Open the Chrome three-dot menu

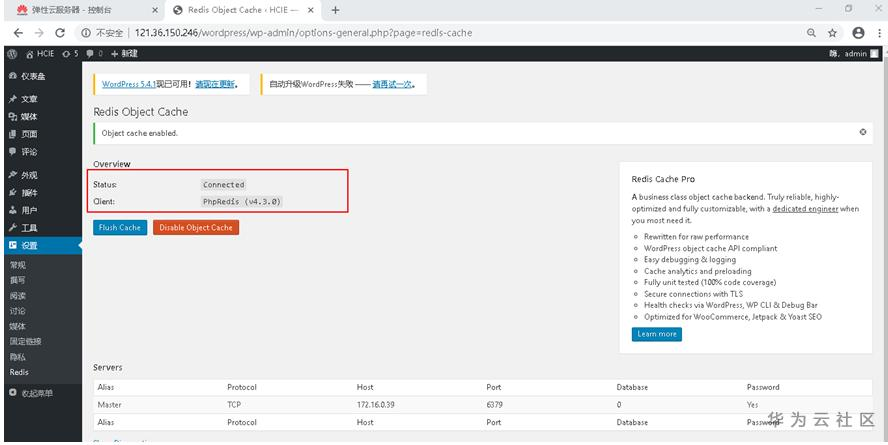coord(880,33)
